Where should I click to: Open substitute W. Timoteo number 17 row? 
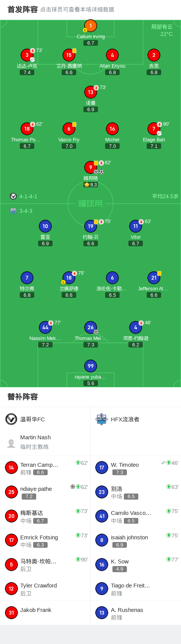136,468
